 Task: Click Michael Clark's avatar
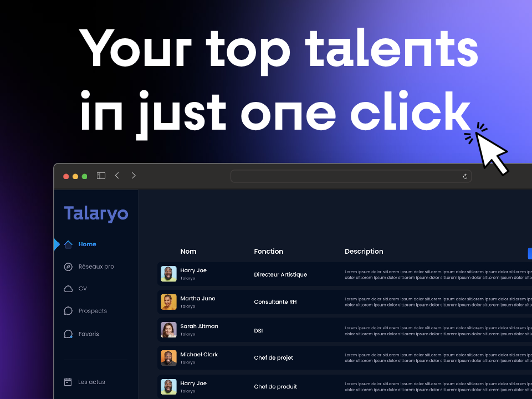(x=168, y=358)
